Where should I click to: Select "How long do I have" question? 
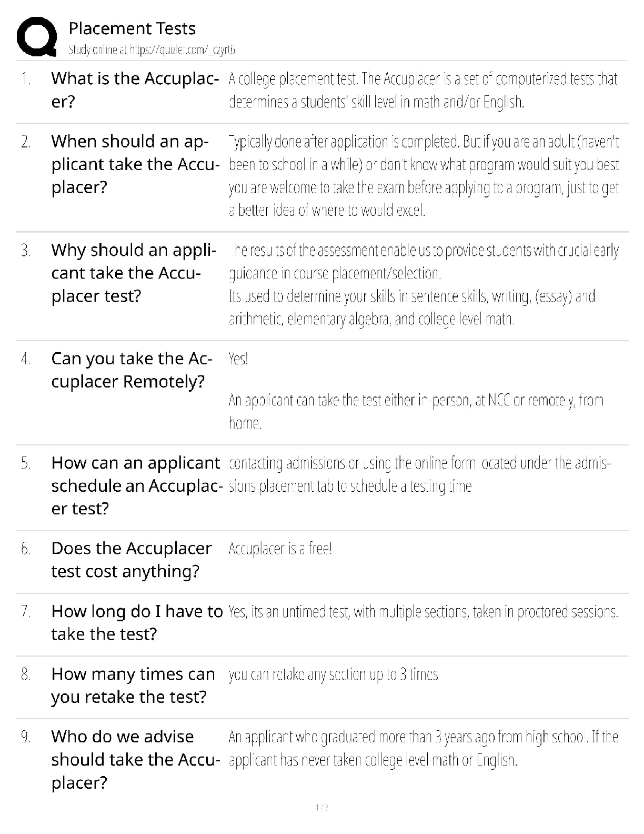coord(137,622)
